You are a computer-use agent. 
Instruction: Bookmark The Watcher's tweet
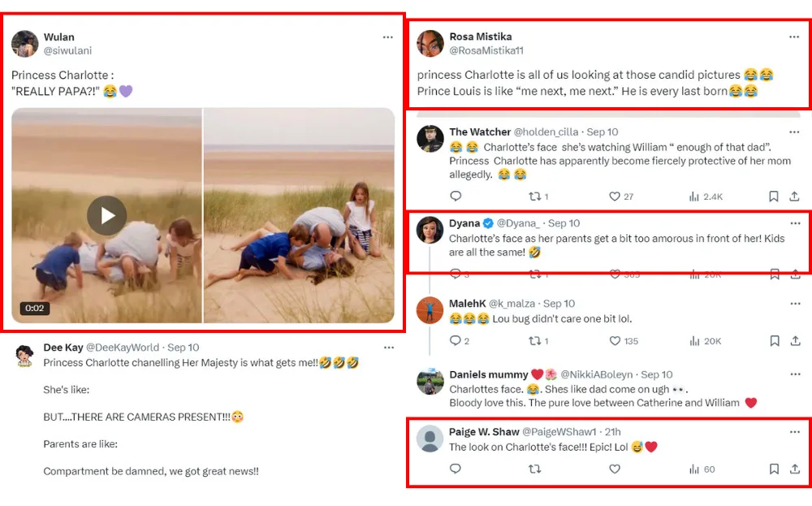774,197
